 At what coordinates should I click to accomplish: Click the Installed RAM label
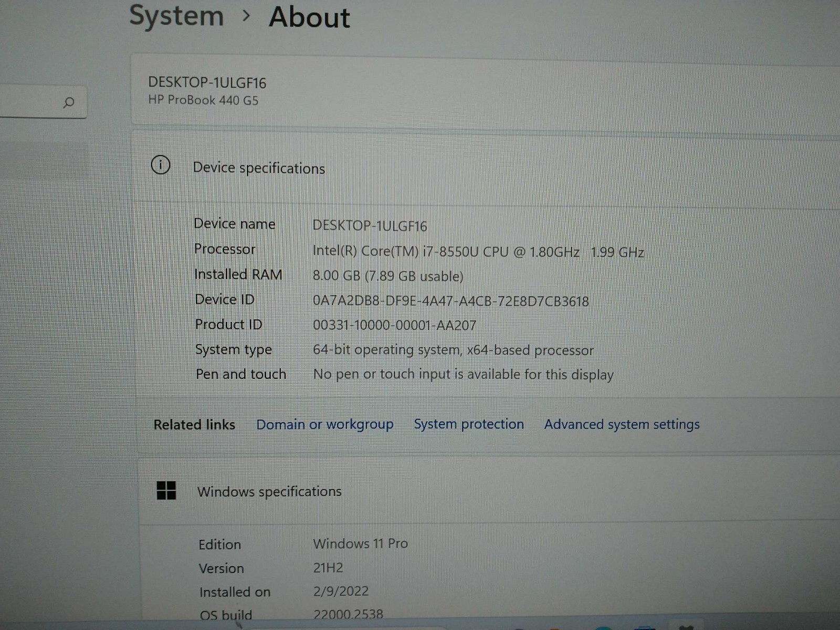click(x=238, y=274)
